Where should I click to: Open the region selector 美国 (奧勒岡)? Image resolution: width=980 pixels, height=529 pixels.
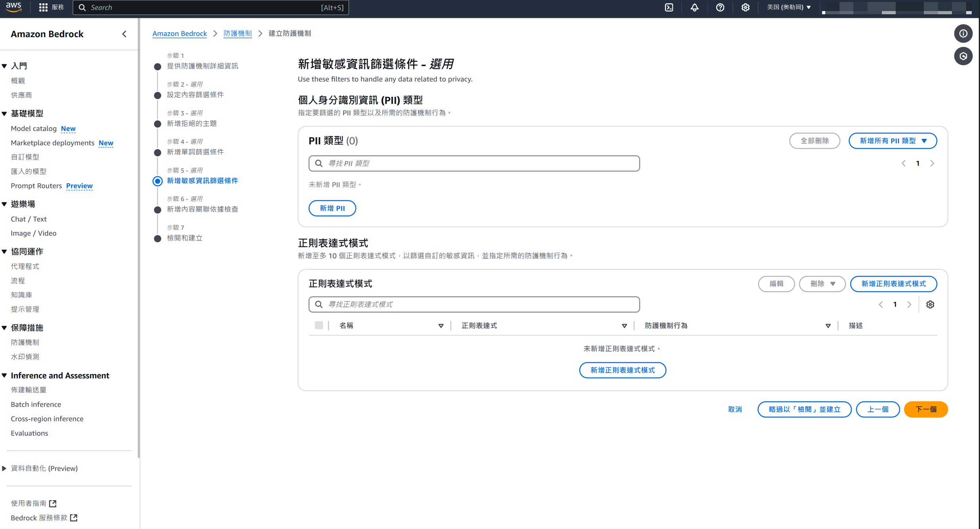(789, 8)
